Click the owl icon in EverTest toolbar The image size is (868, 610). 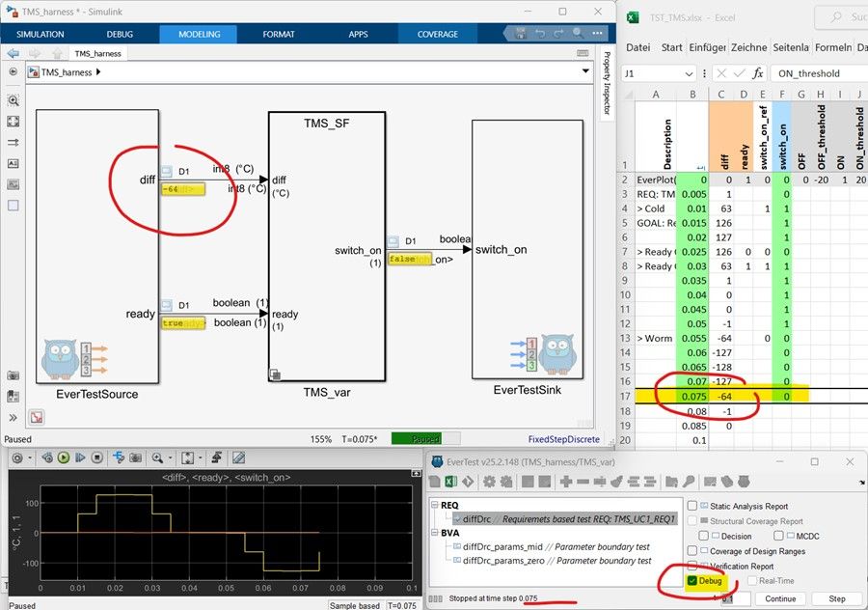[x=744, y=482]
